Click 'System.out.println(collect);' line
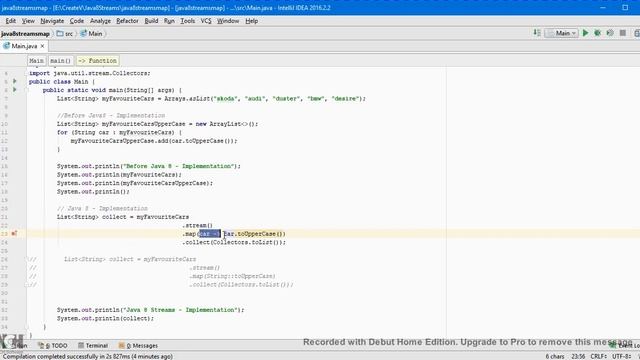This screenshot has height=360, width=640. tap(105, 318)
